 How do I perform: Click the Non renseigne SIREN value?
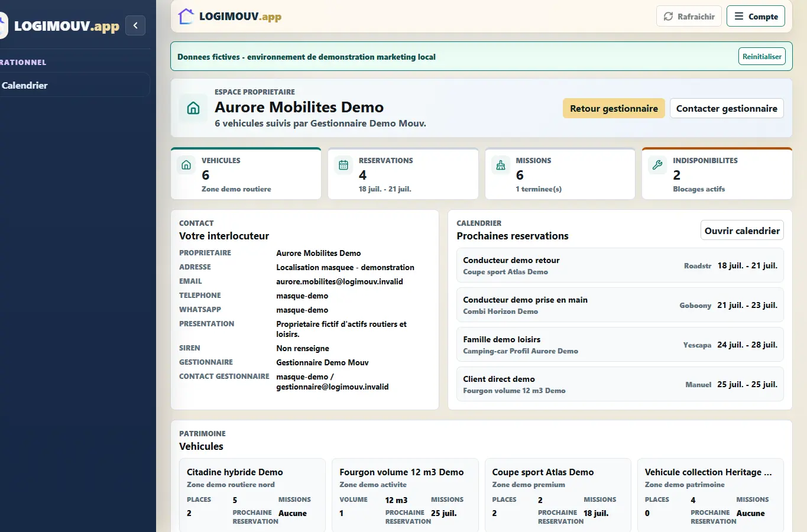[x=303, y=348]
